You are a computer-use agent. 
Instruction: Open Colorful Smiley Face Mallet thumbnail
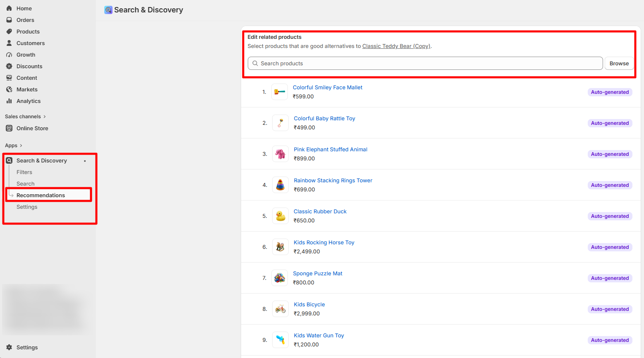click(280, 92)
